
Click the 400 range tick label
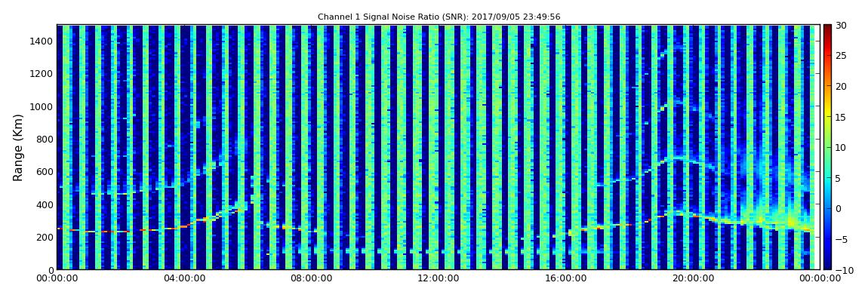45,204
